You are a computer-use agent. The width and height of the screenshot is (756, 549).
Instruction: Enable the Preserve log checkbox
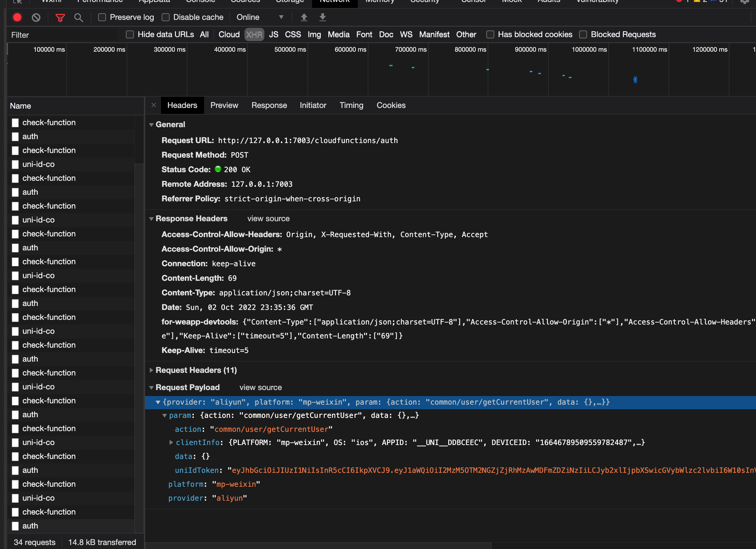tap(102, 17)
